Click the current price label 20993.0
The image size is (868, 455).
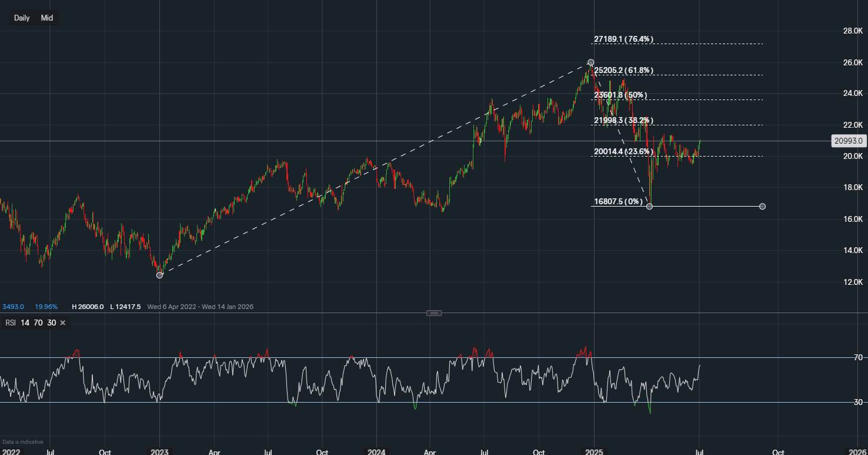click(849, 141)
